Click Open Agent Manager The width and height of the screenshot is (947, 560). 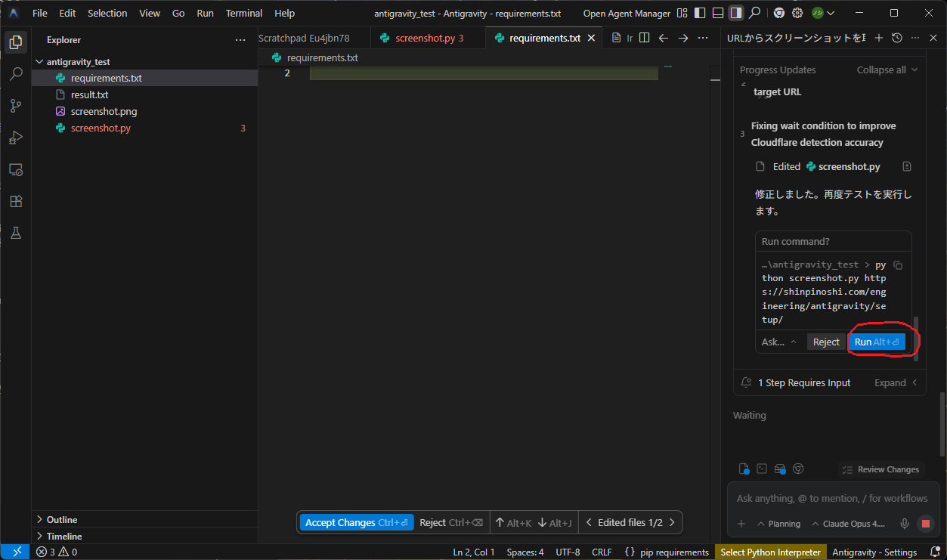pyautogui.click(x=627, y=13)
